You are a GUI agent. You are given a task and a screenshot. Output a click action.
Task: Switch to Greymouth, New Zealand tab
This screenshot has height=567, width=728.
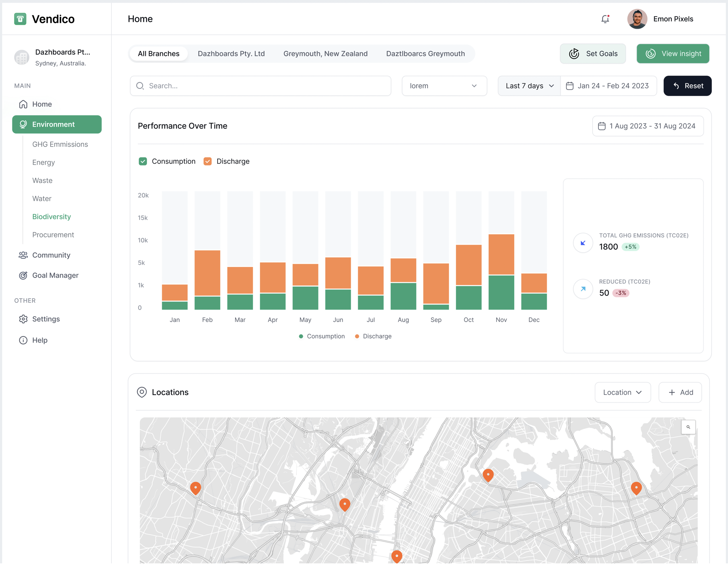pos(325,53)
